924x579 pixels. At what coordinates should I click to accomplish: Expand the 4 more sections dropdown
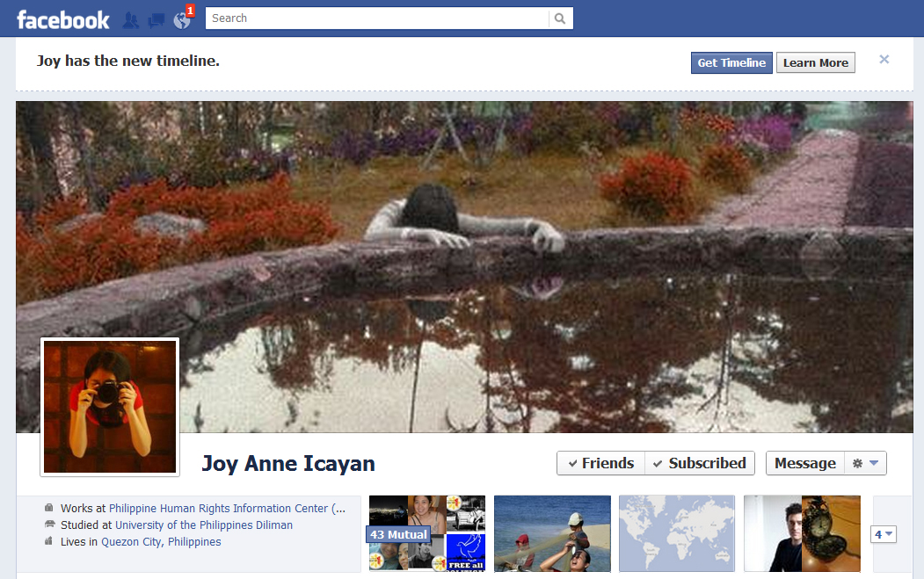tap(883, 534)
